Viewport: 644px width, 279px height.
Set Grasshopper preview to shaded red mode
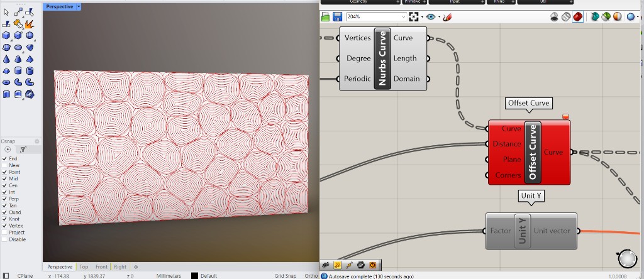click(x=578, y=17)
